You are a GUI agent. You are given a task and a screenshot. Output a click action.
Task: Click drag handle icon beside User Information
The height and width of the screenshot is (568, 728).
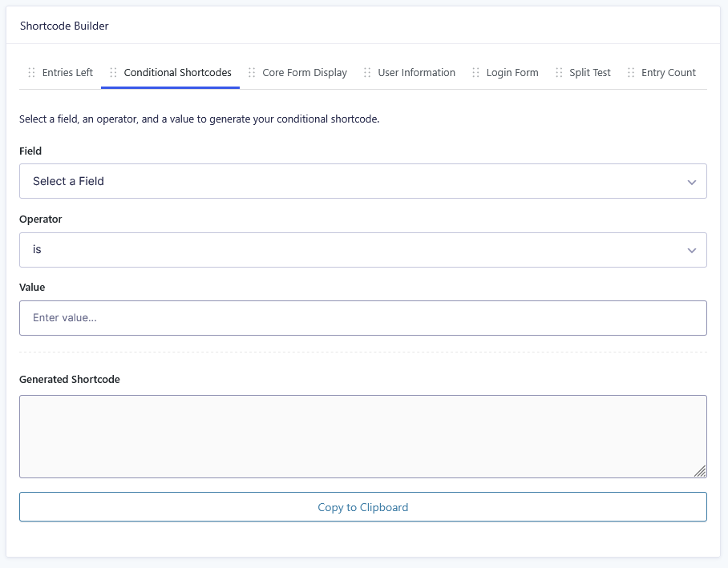click(x=368, y=73)
